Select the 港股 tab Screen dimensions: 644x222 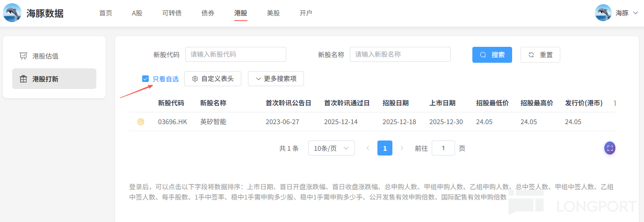tap(241, 13)
